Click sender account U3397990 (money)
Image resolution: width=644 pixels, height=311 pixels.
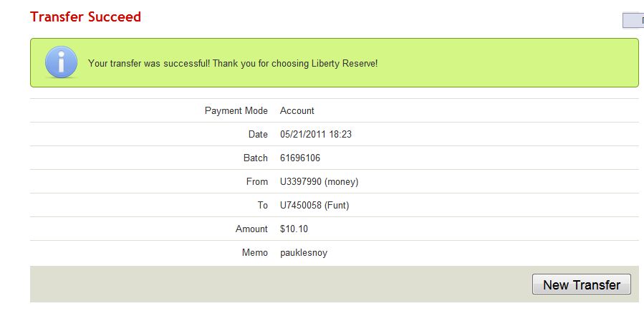[x=319, y=181]
